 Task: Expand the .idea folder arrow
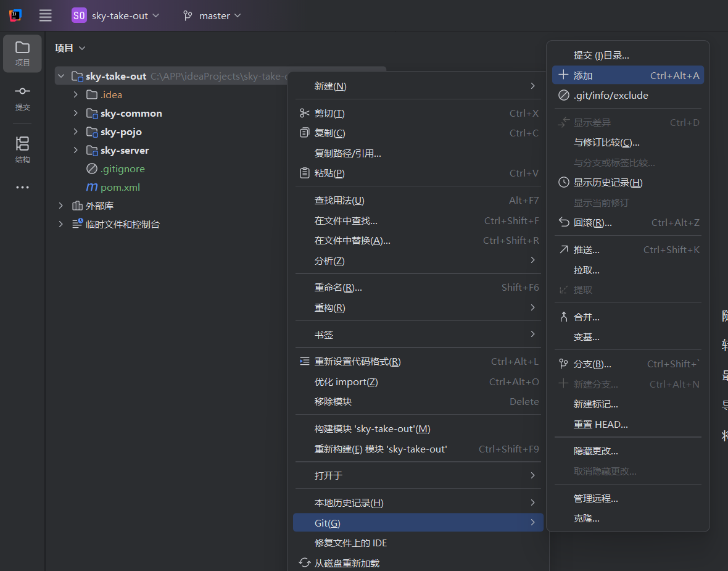(76, 95)
